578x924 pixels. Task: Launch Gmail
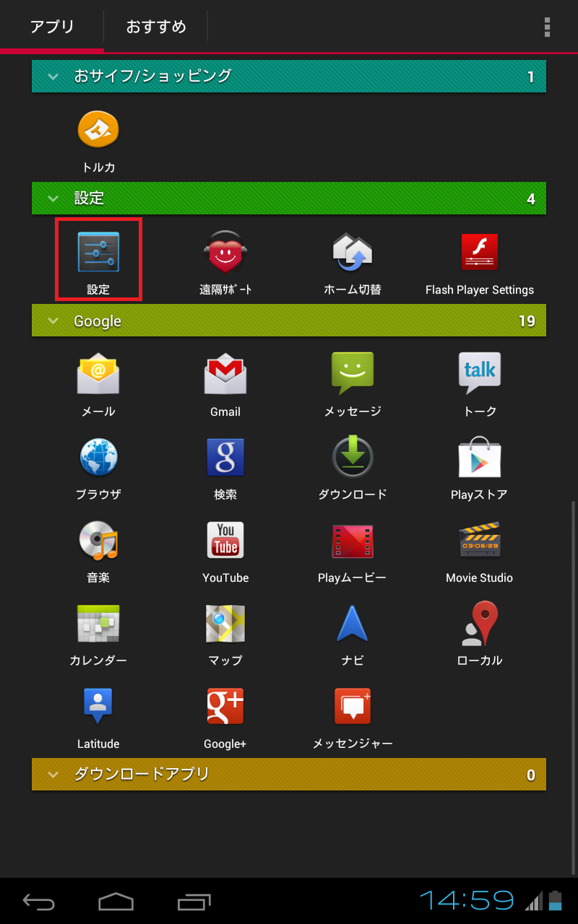(225, 383)
